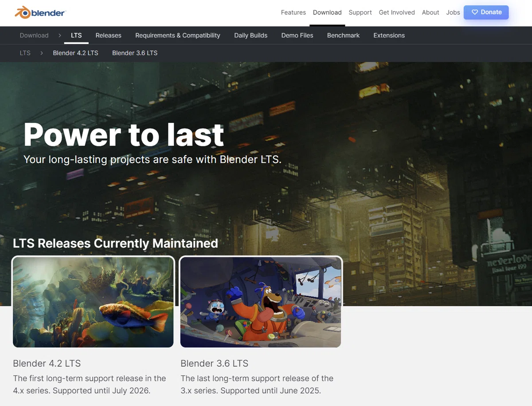Screen dimensions: 532x406
Task: Click the 'LTS Releases Currently Maintained' heading
Action: coord(115,243)
